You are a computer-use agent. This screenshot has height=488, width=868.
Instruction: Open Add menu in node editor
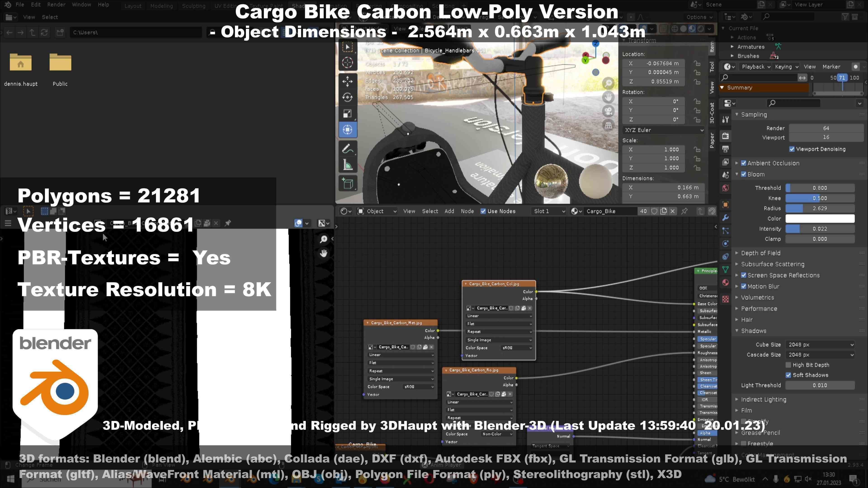click(449, 211)
